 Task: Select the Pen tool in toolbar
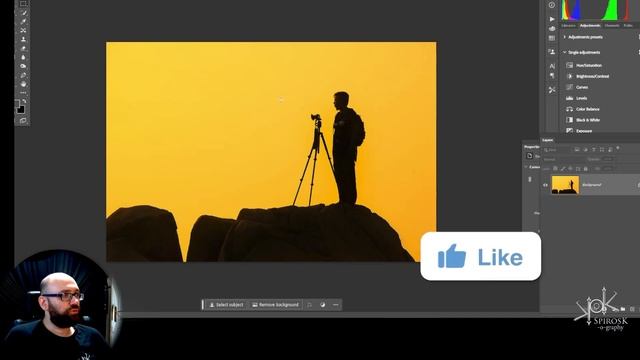[23, 75]
